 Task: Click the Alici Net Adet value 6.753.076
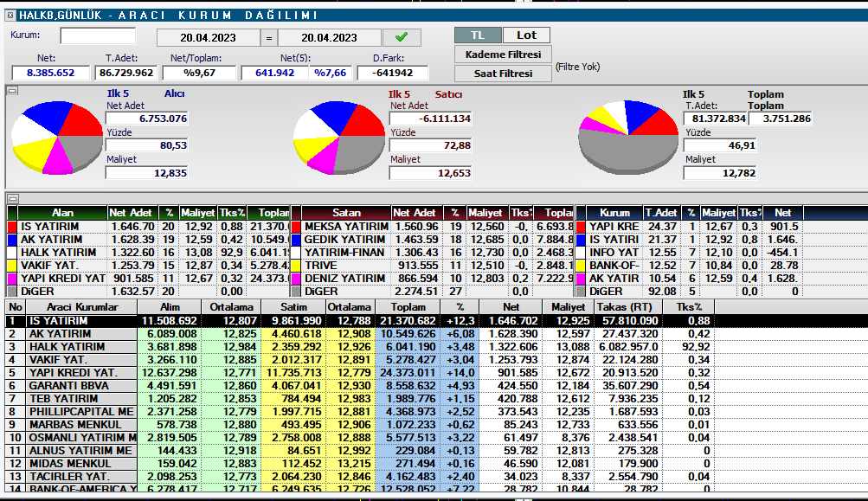click(147, 119)
